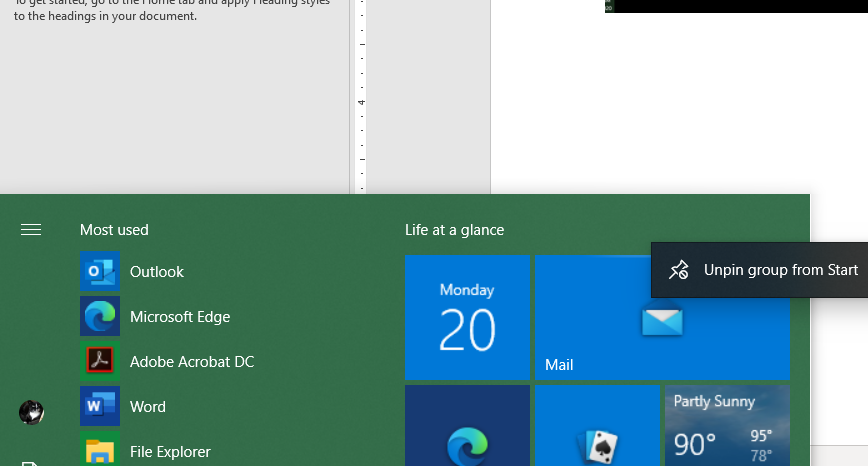Open File Explorer app icon
The height and width of the screenshot is (466, 868).
pyautogui.click(x=100, y=449)
